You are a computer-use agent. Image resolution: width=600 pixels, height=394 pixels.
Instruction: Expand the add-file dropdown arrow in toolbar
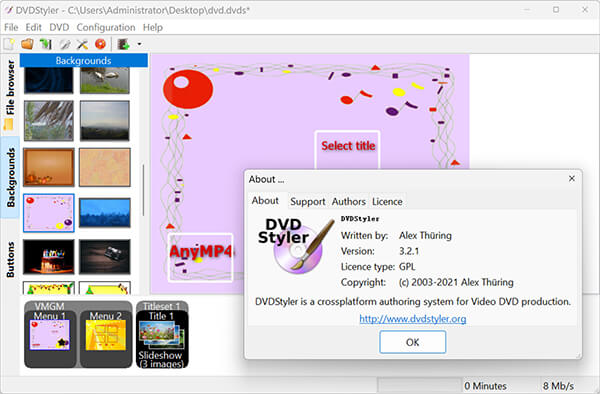pos(139,44)
